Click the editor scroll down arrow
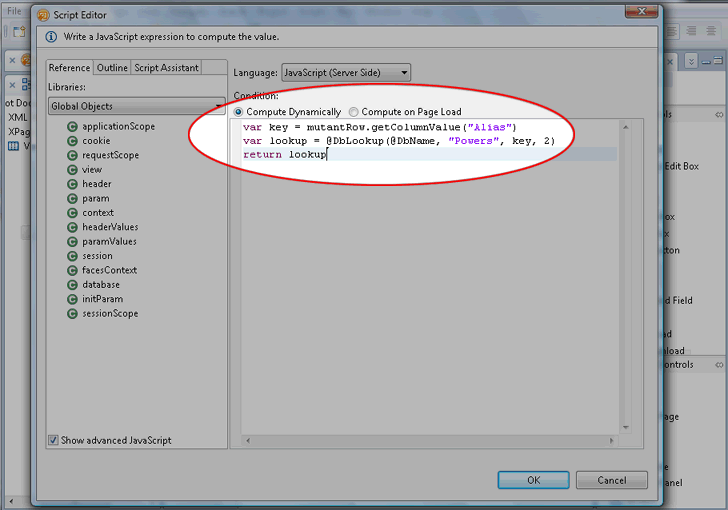Viewport: 728px width, 510px height. tap(626, 427)
